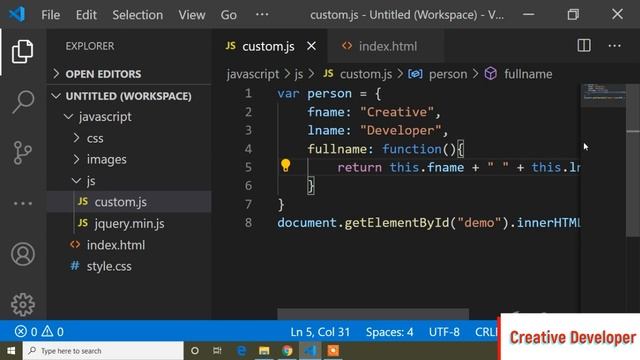Open editor More Actions ellipsis

(x=614, y=46)
